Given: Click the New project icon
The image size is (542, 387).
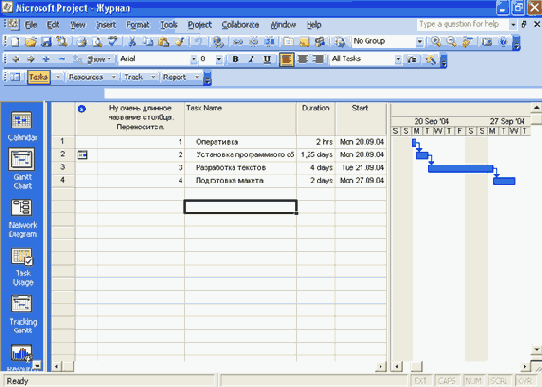Looking at the screenshot, I should click(15, 42).
